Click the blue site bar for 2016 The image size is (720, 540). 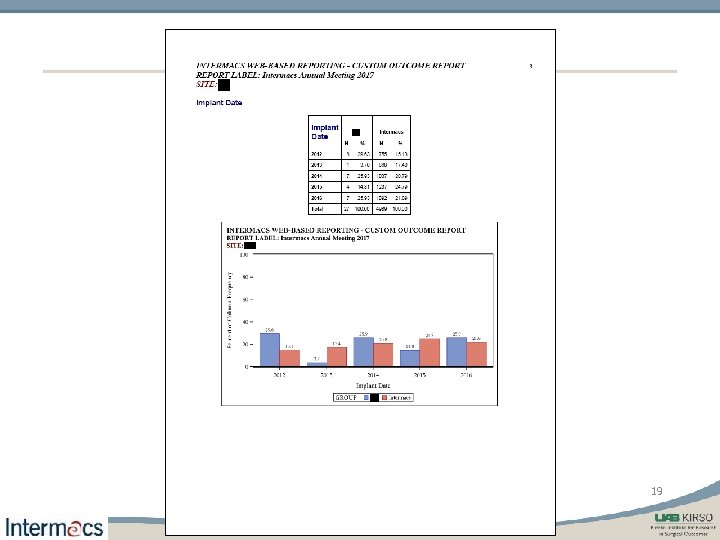click(x=456, y=352)
